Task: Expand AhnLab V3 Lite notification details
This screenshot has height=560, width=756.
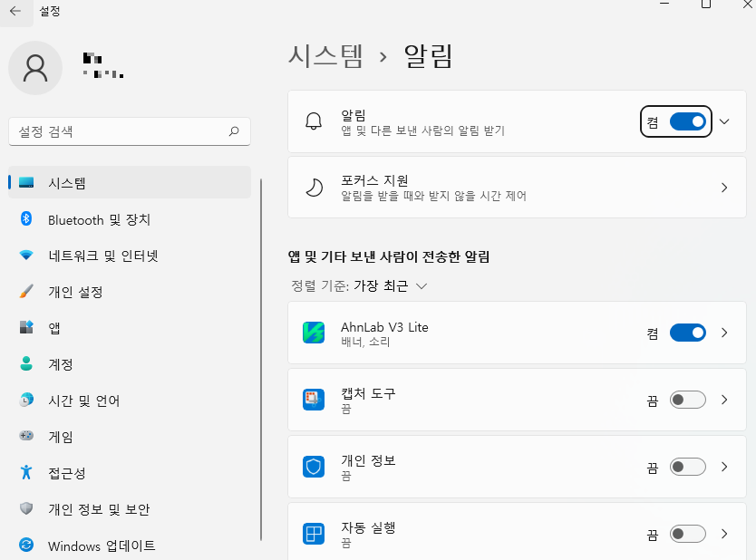Action: tap(724, 332)
